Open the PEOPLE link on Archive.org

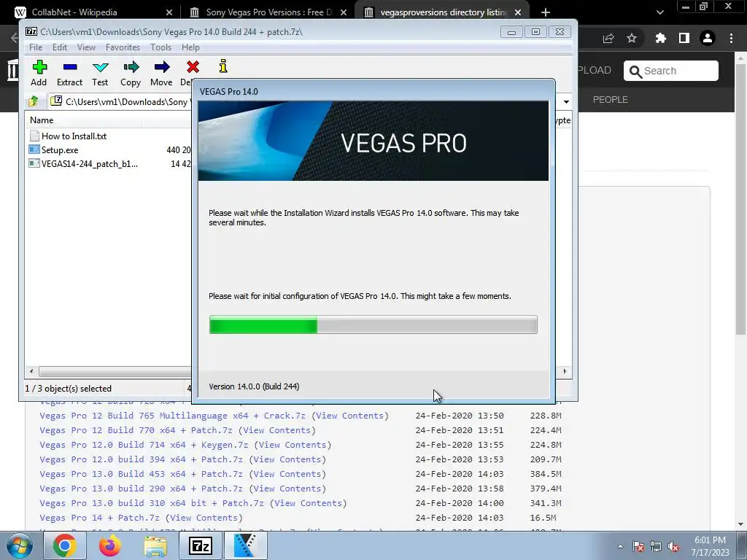610,99
